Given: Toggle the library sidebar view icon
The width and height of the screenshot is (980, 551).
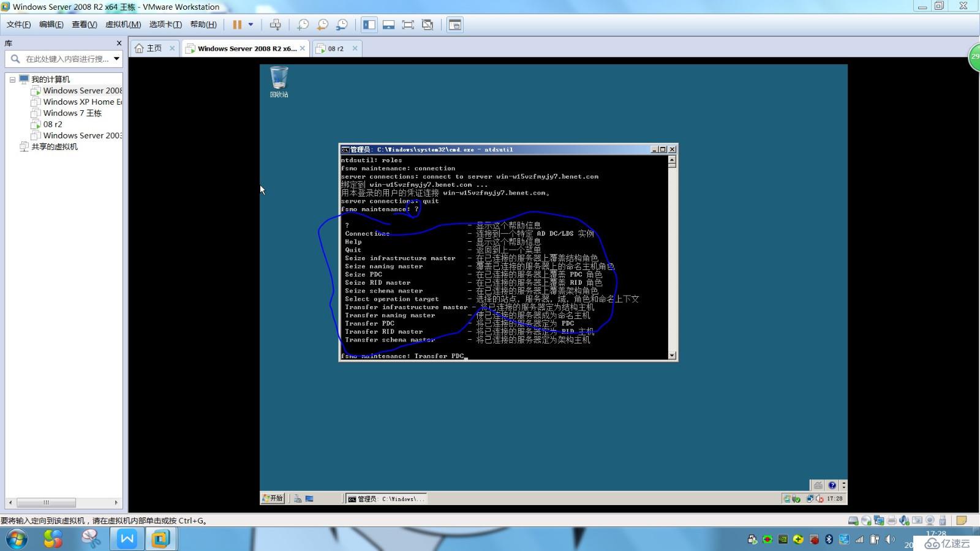Looking at the screenshot, I should click(369, 24).
